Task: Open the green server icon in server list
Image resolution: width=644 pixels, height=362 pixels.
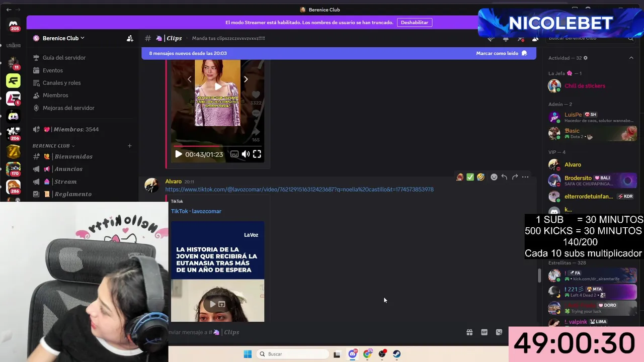Action: point(14,80)
